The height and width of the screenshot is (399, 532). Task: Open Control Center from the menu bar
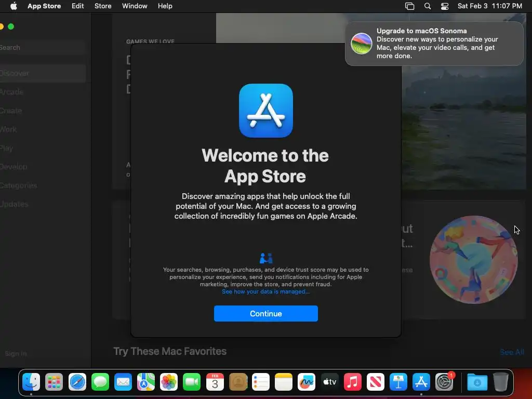[445, 6]
